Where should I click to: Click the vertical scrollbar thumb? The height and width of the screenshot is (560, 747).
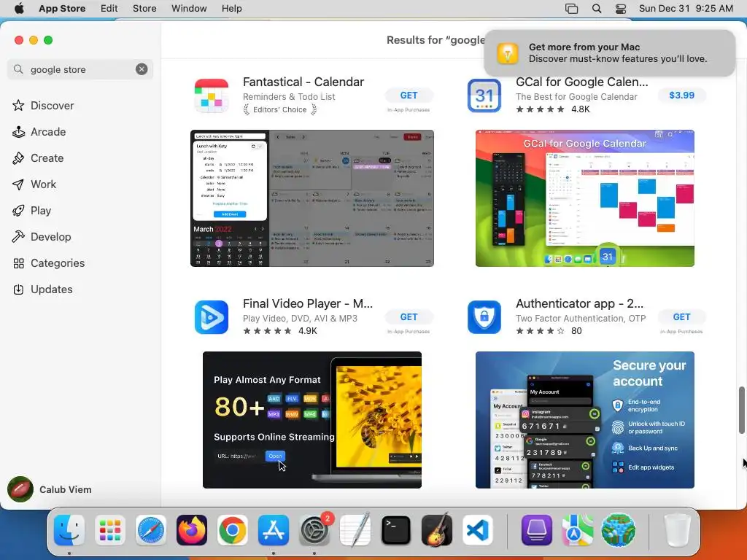click(741, 411)
